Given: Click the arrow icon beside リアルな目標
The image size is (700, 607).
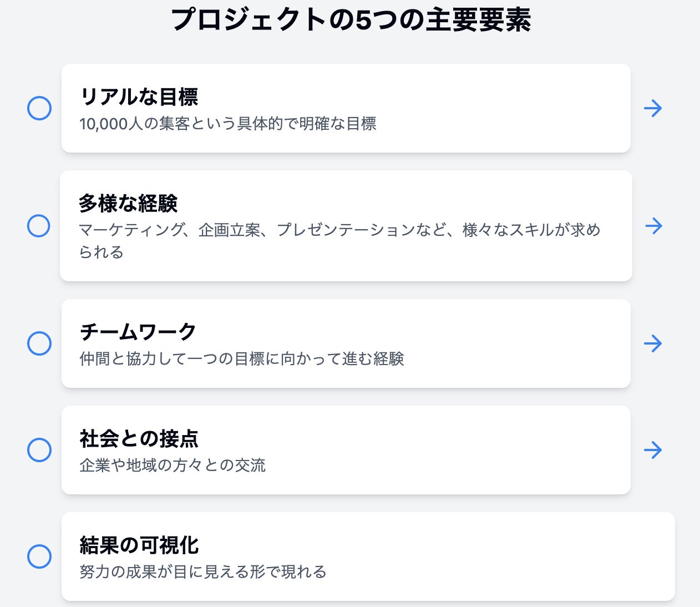Looking at the screenshot, I should (653, 108).
